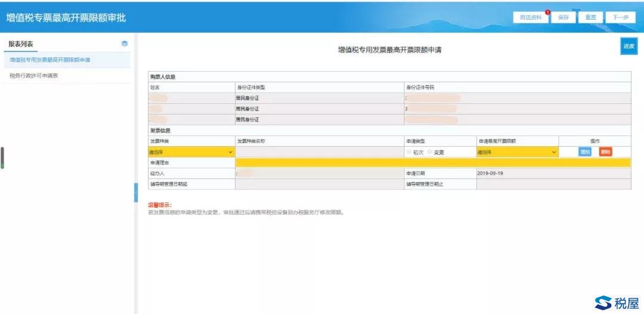
Task: Open 附送资料 attachments
Action: 530,17
